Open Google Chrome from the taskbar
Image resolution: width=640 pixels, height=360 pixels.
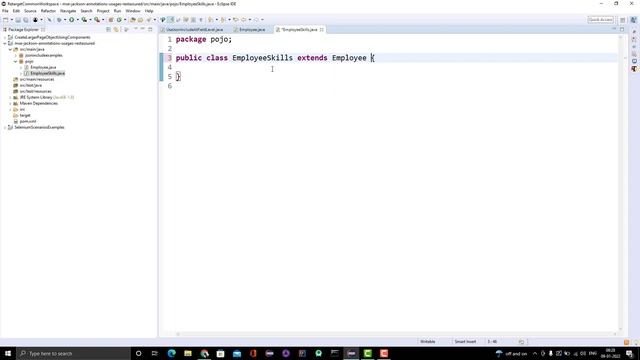[x=204, y=353]
